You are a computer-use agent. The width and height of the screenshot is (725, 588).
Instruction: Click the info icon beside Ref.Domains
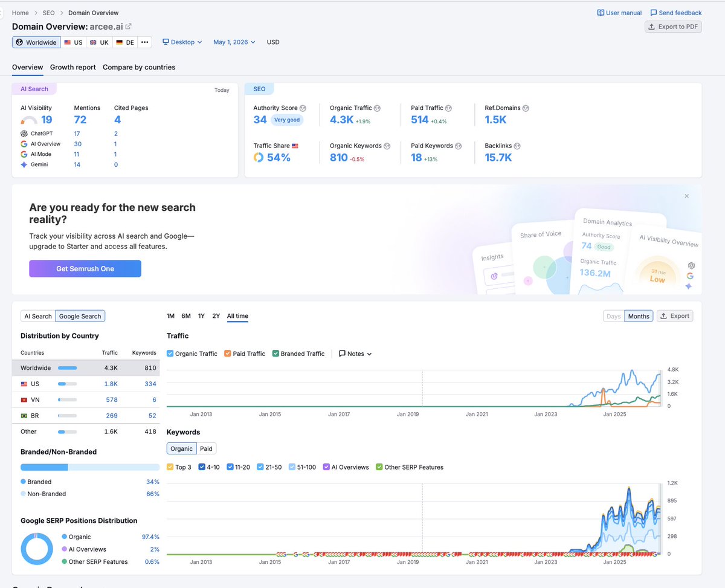coord(526,108)
